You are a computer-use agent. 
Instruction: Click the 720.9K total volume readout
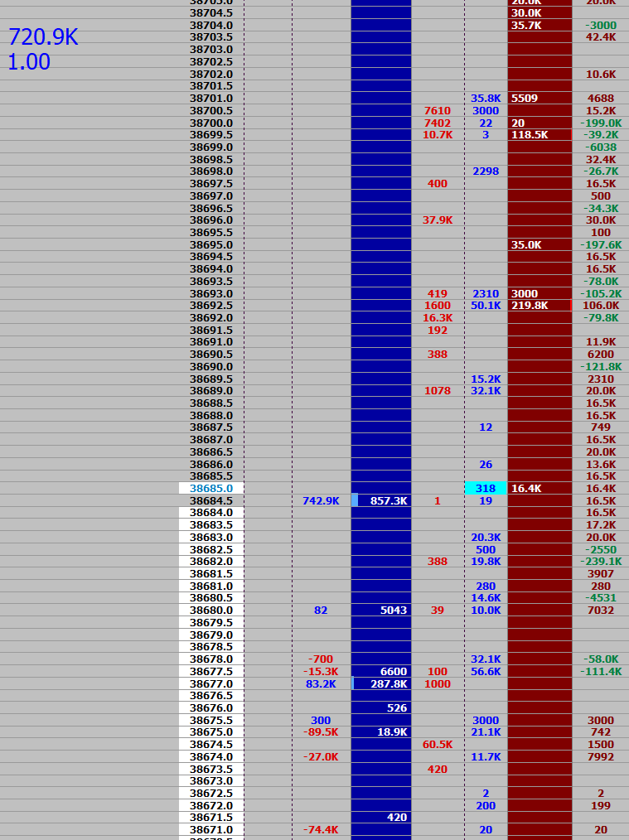(43, 37)
